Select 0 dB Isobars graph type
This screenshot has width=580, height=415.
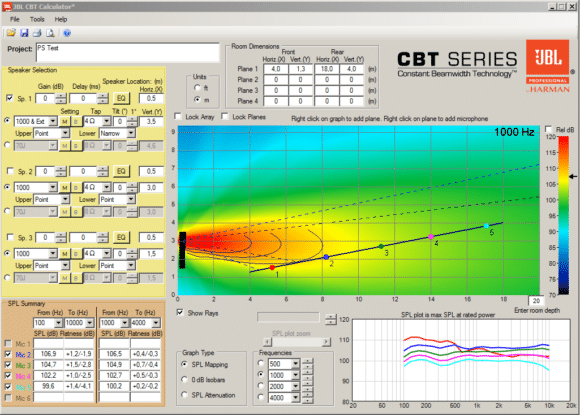point(184,379)
